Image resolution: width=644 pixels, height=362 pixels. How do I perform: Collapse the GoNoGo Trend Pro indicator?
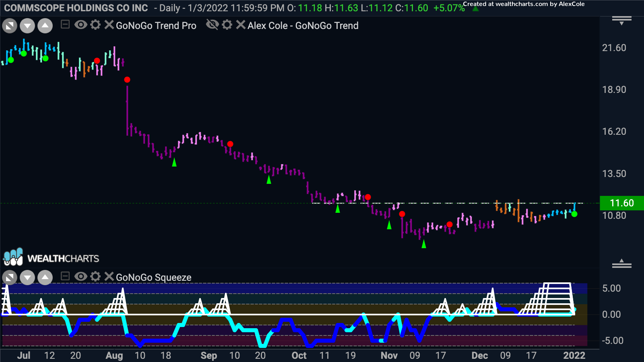pos(65,25)
